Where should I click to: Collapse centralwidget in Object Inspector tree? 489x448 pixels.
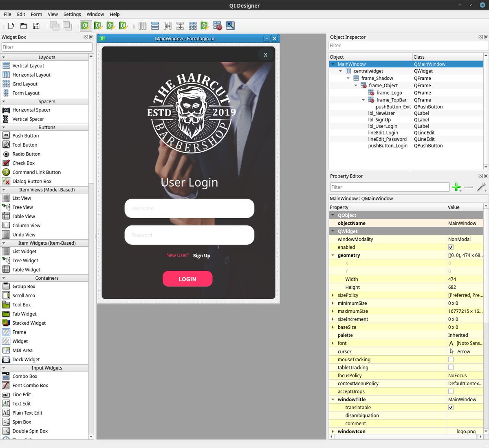tap(341, 71)
